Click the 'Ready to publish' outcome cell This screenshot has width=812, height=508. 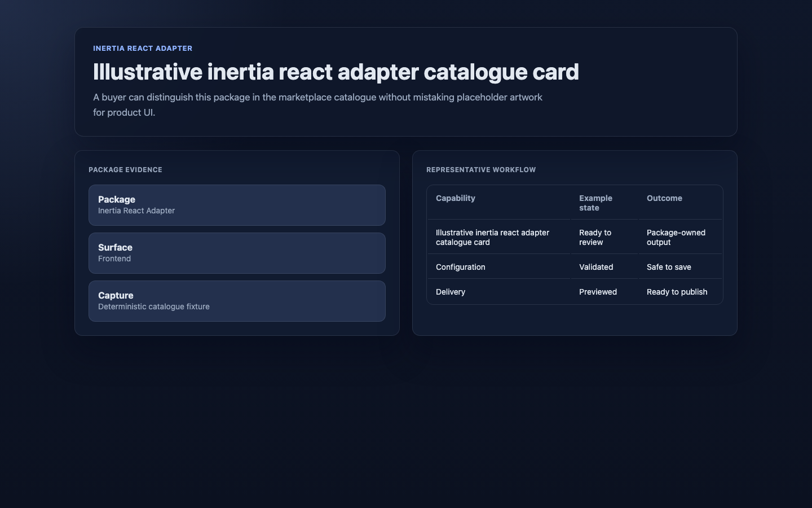pyautogui.click(x=680, y=292)
